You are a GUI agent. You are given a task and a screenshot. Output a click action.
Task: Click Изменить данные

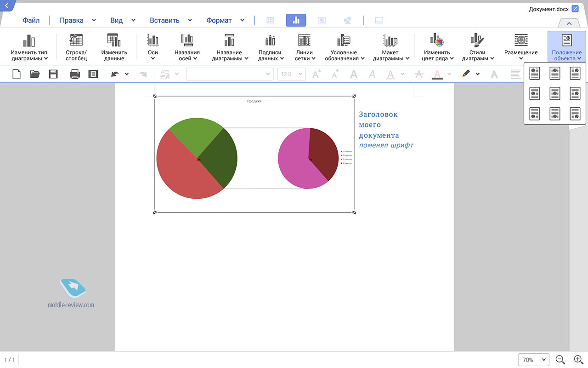click(x=114, y=47)
